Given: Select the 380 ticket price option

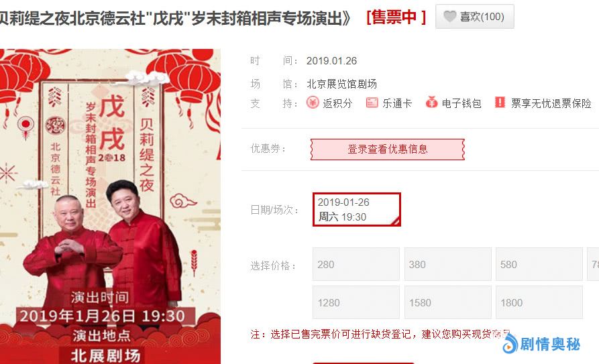Looking at the screenshot, I should (x=447, y=264).
